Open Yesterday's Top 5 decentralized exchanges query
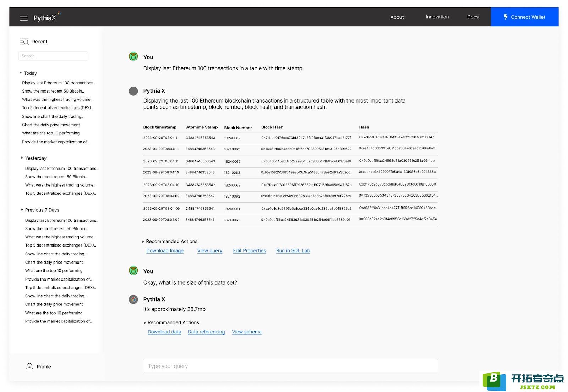The height and width of the screenshot is (392, 568). 61,193
